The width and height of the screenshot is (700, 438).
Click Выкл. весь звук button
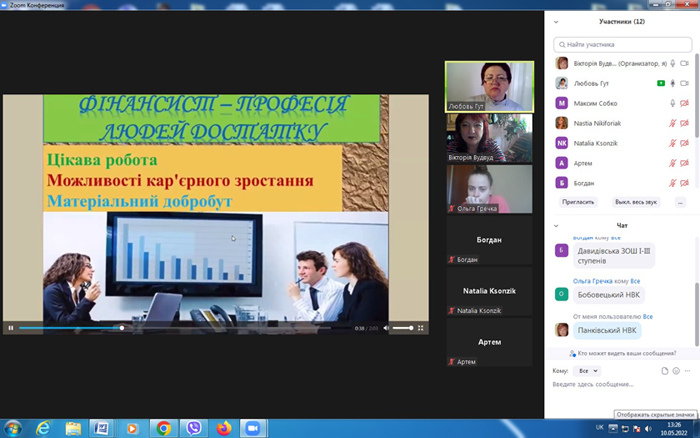[x=636, y=202]
